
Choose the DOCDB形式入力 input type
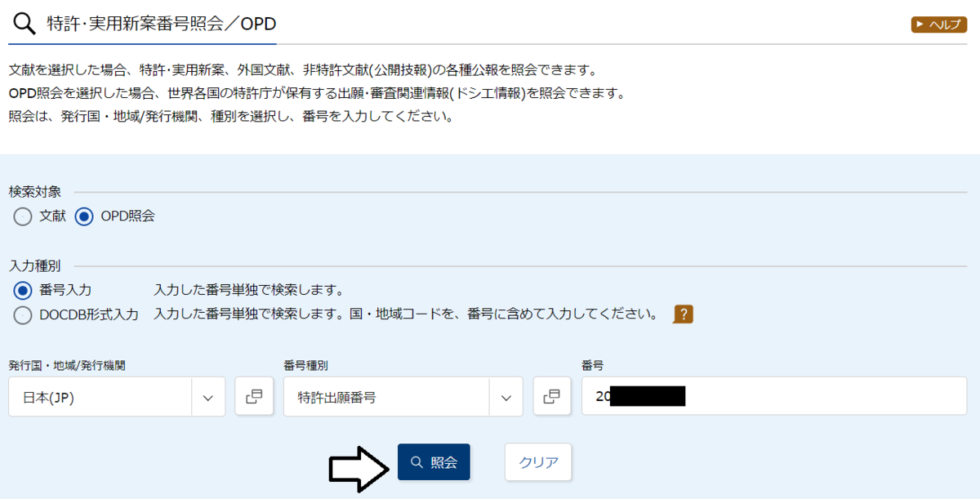point(23,315)
